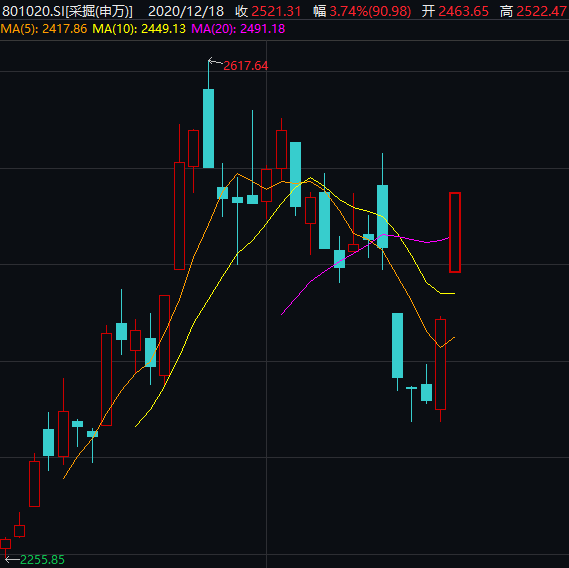
Task: Click the 2255.85 low price label
Action: click(42, 560)
